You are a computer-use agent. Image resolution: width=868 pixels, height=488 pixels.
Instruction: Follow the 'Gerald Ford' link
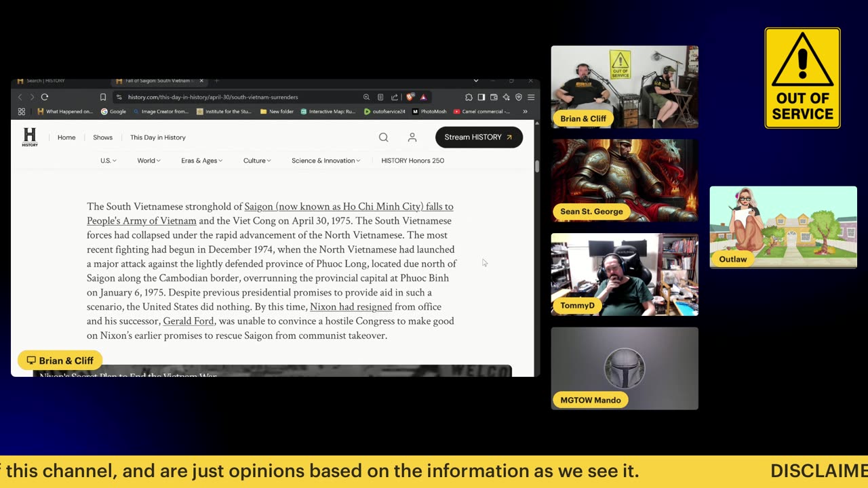tap(189, 321)
